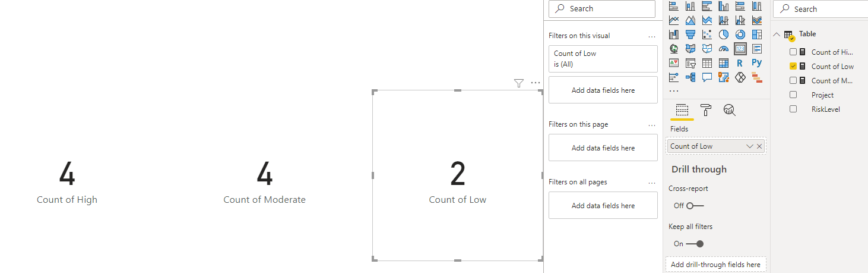Select the Table visualization
Screen dimensions: 868x273
[x=707, y=63]
